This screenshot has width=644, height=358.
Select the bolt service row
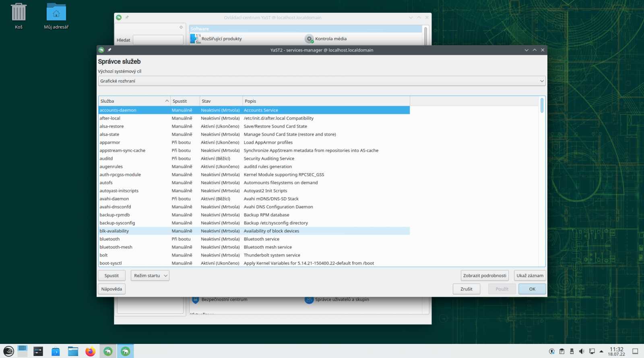pos(254,255)
